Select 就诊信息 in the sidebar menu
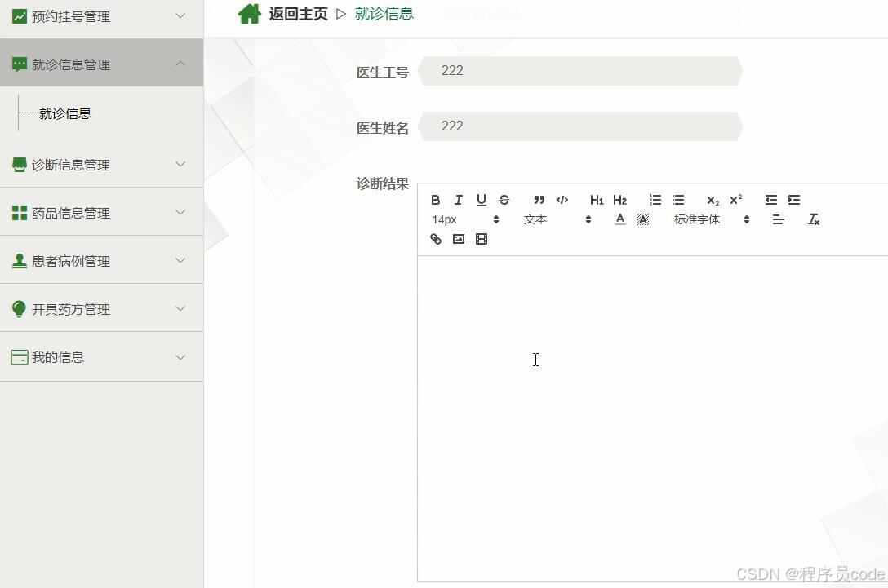This screenshot has height=588, width=888. tap(65, 113)
